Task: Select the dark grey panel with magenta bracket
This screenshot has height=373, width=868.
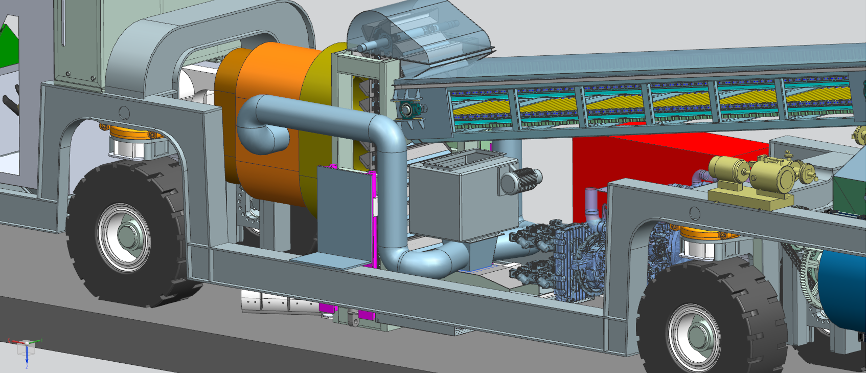Action: (344, 215)
